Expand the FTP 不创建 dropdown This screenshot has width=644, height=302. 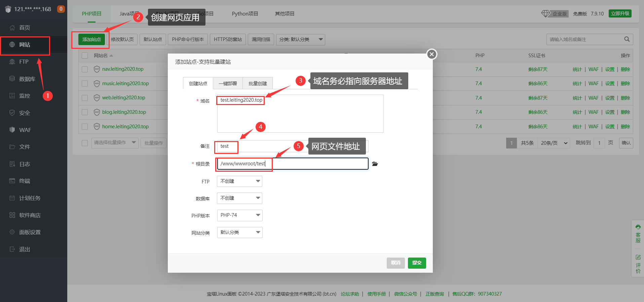coord(239,181)
